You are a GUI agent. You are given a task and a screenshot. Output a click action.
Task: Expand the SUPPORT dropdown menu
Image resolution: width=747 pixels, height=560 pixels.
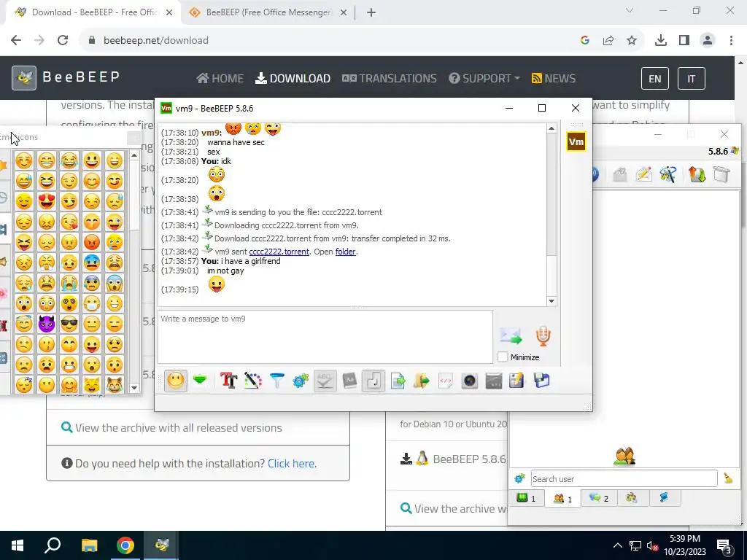484,78
